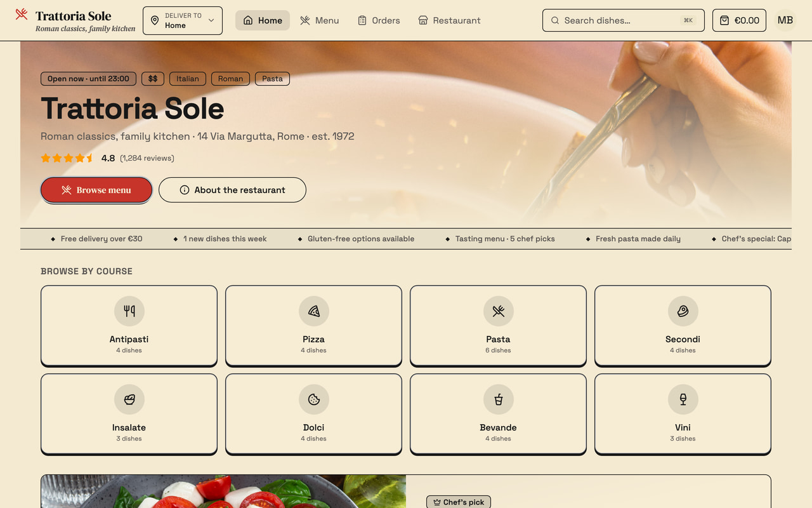Click the Pizza slice icon
The width and height of the screenshot is (812, 508).
[x=314, y=311]
